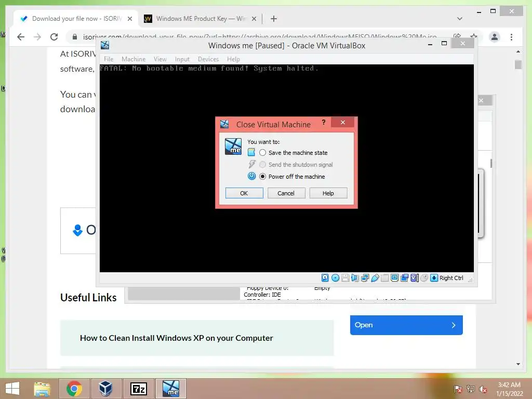The height and width of the screenshot is (399, 532).
Task: Close the ISORIVER download tab
Action: 129,19
